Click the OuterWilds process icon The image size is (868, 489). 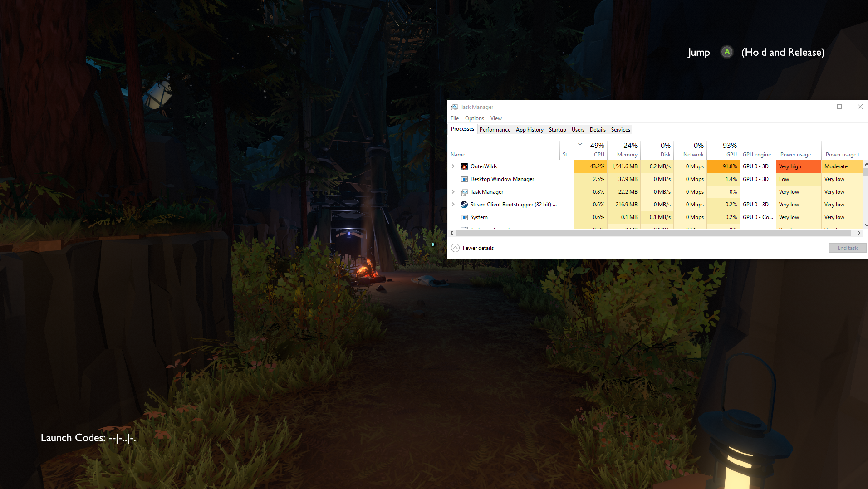pos(464,166)
